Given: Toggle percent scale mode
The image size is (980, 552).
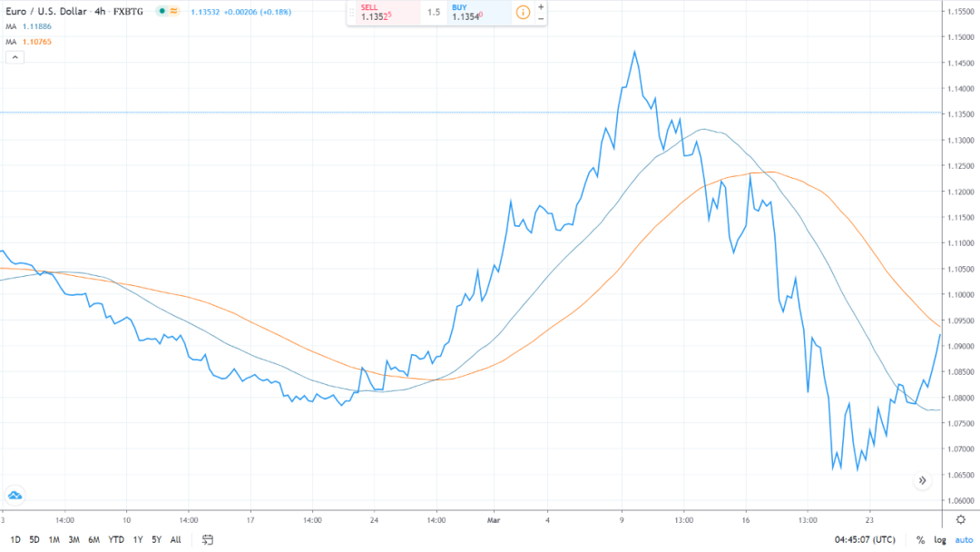Looking at the screenshot, I should (920, 539).
